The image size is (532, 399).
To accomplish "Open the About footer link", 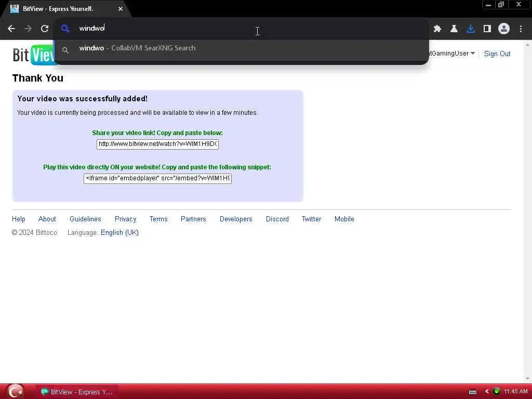I will click(x=47, y=219).
